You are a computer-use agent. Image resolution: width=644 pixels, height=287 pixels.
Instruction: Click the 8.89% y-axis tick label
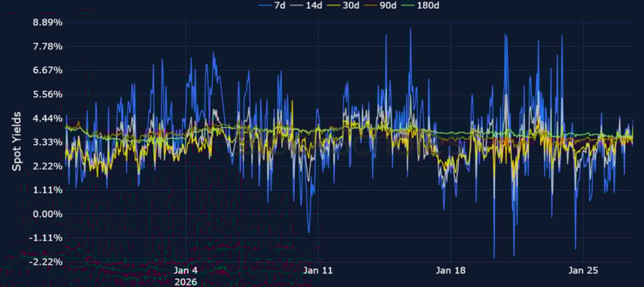point(47,23)
